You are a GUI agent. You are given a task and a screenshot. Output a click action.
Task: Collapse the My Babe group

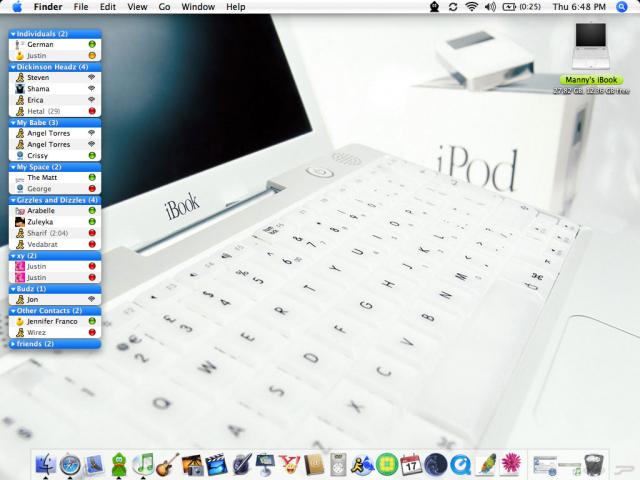(x=13, y=122)
